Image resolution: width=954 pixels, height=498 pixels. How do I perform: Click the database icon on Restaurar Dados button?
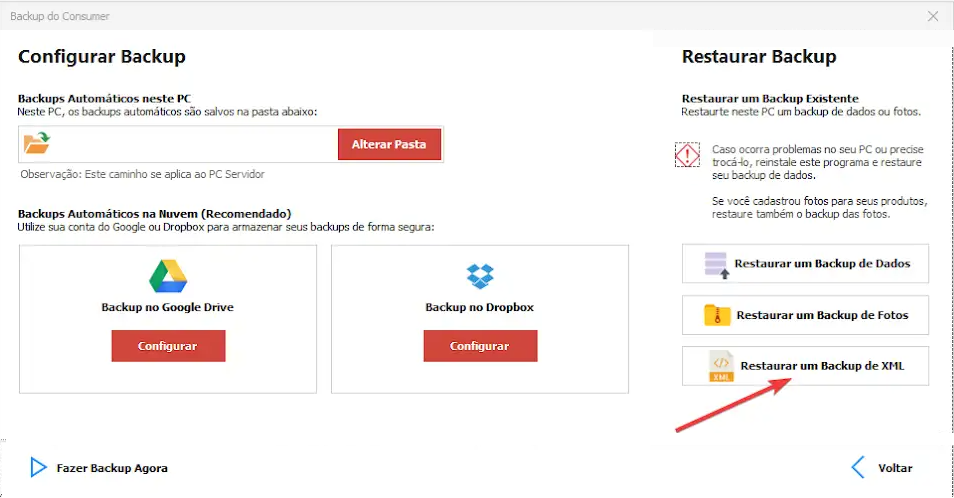tap(717, 264)
